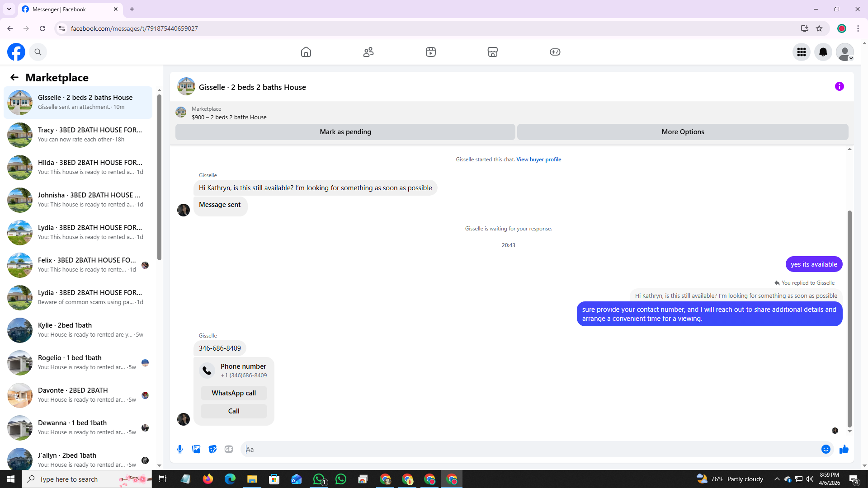Choose a sticker for the message
This screenshot has width=868, height=488.
coord(212,449)
